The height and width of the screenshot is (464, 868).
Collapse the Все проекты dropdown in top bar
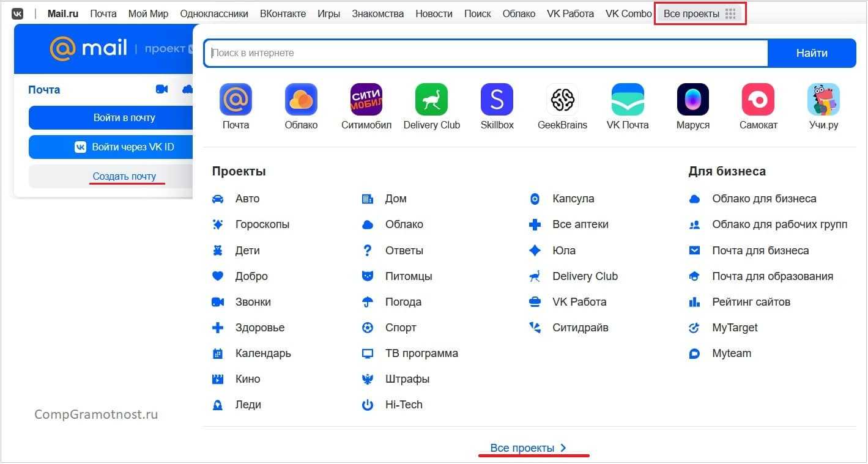point(699,13)
